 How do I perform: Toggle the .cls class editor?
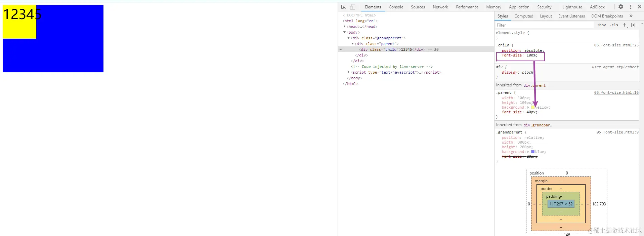614,25
